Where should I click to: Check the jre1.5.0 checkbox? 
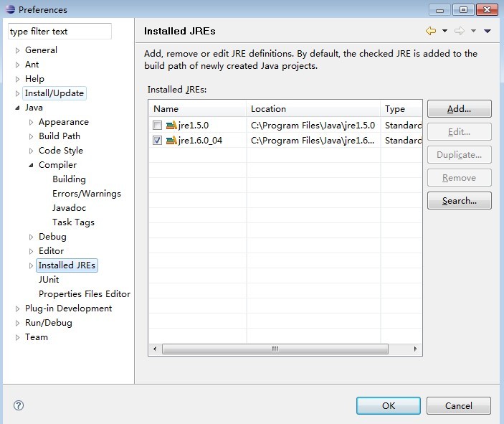point(157,125)
